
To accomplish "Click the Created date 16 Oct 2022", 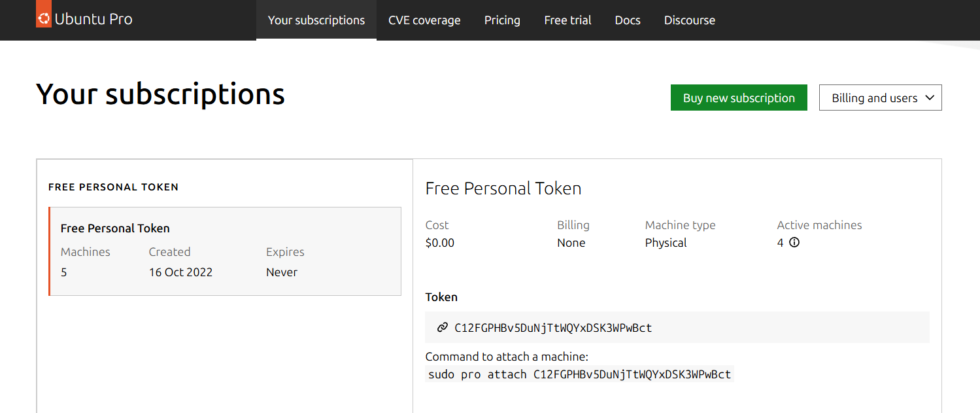I will click(x=180, y=272).
